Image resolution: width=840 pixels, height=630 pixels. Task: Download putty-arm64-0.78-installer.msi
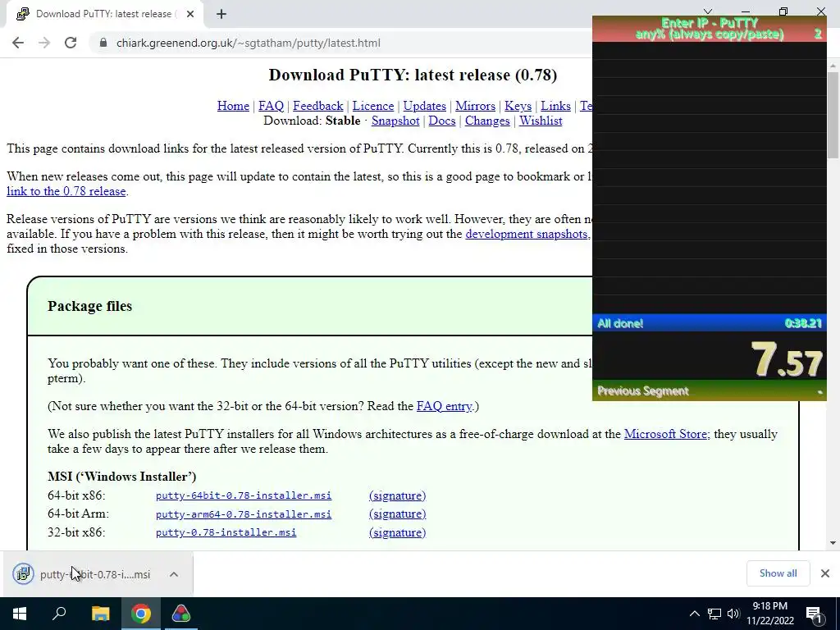click(x=243, y=514)
